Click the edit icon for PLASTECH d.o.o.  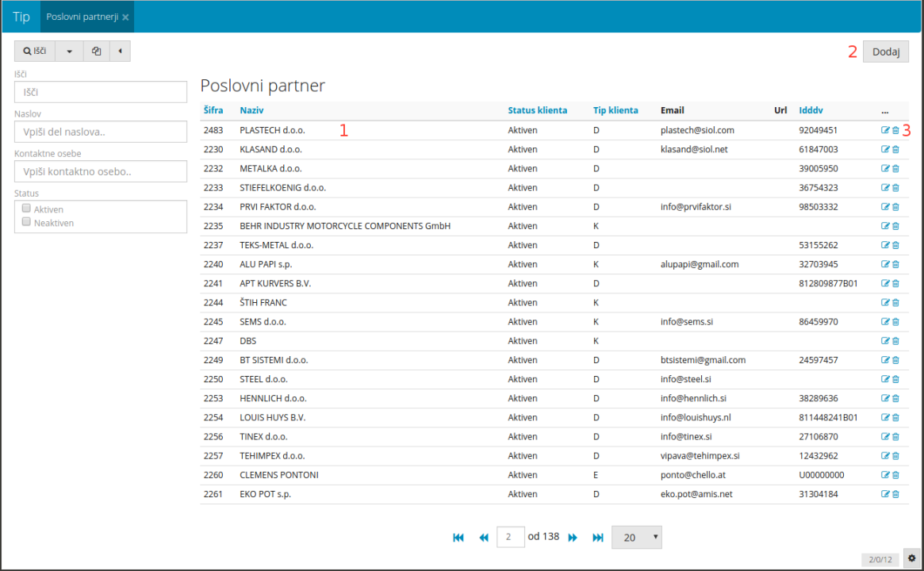point(885,130)
